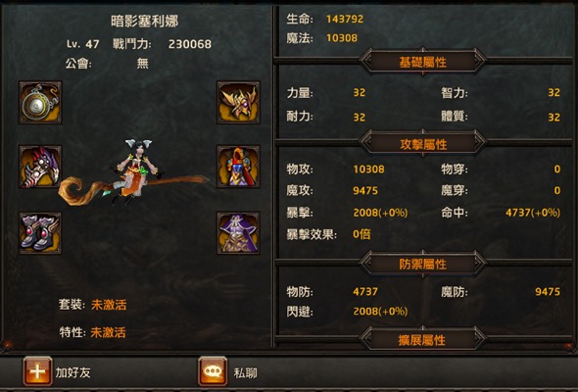This screenshot has height=392, width=578.
Task: Select the 攻擊屬性 section header
Action: tap(423, 144)
